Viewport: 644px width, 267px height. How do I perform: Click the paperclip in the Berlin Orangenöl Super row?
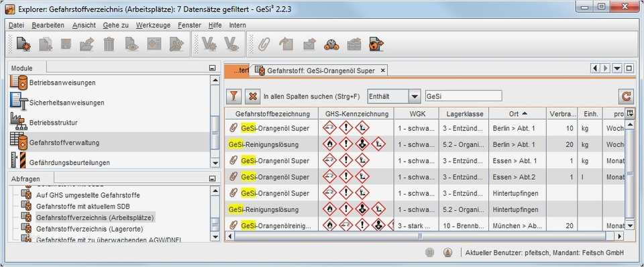[233, 128]
